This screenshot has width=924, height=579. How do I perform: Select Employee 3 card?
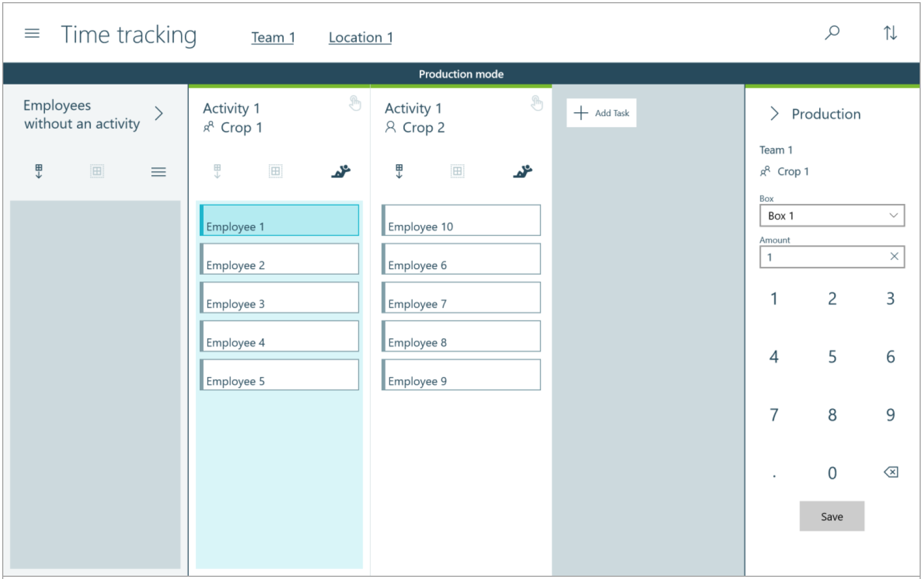coord(279,297)
